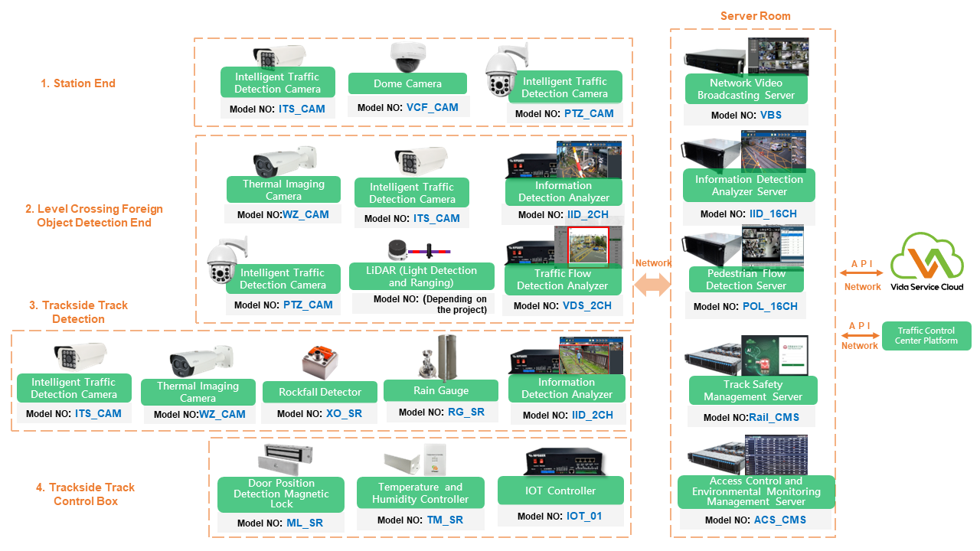Open the IID_2CH model number link

pyautogui.click(x=588, y=215)
